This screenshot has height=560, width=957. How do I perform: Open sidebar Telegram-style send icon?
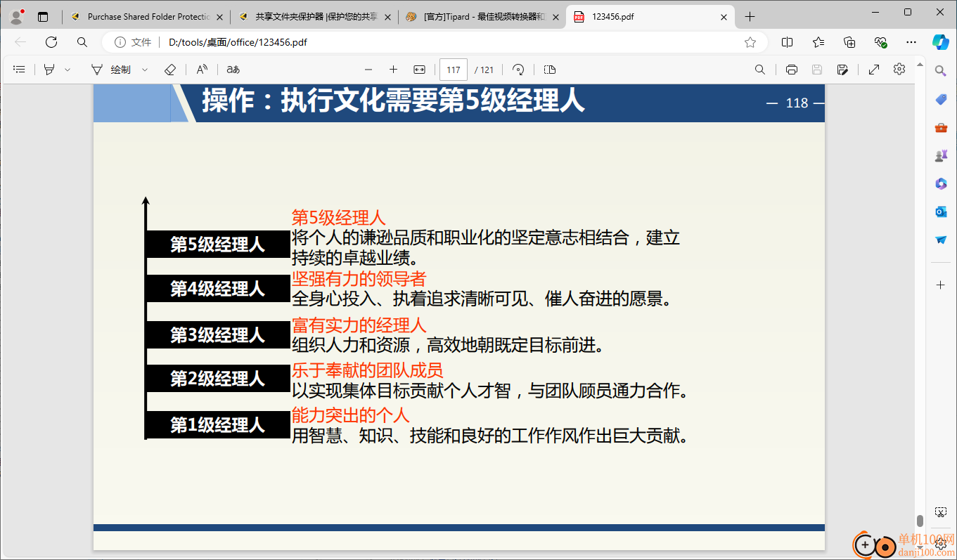pos(941,240)
